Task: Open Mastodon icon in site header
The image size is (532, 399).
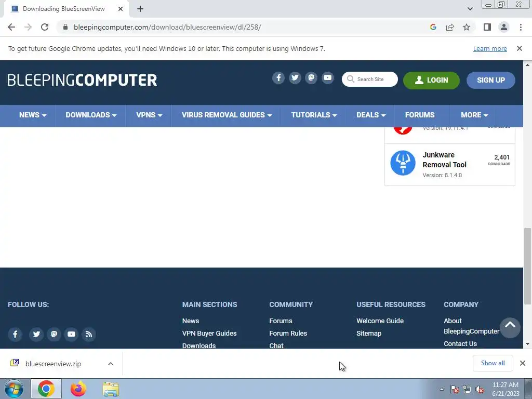Action: (311, 78)
